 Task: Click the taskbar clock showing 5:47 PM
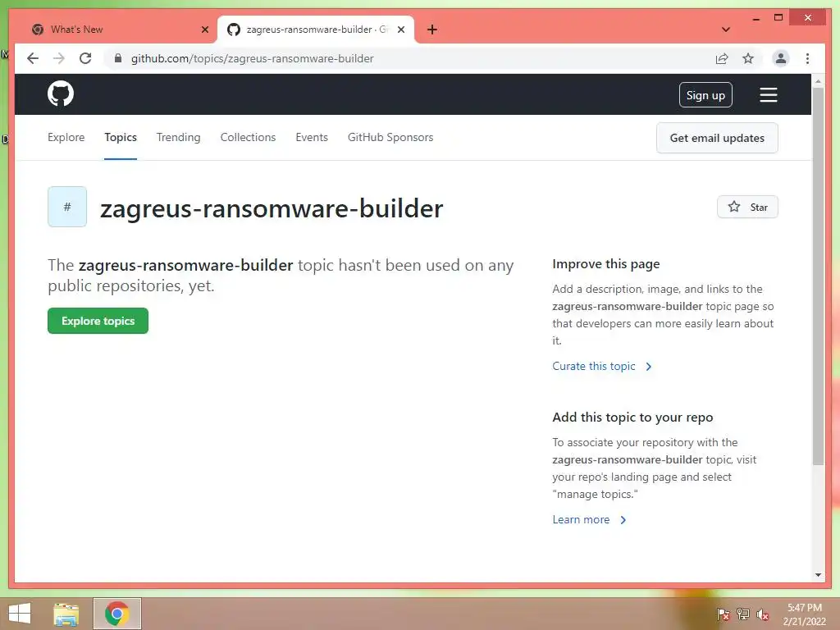coord(805,614)
